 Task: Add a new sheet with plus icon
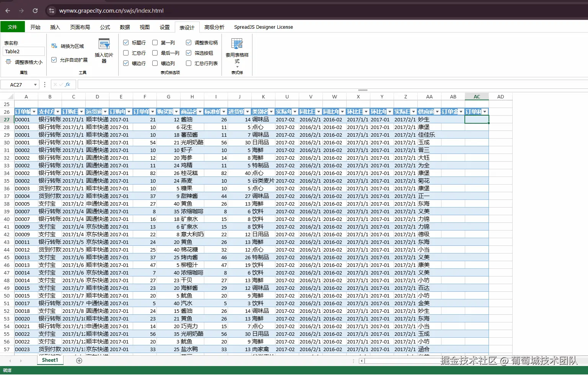coord(79,361)
